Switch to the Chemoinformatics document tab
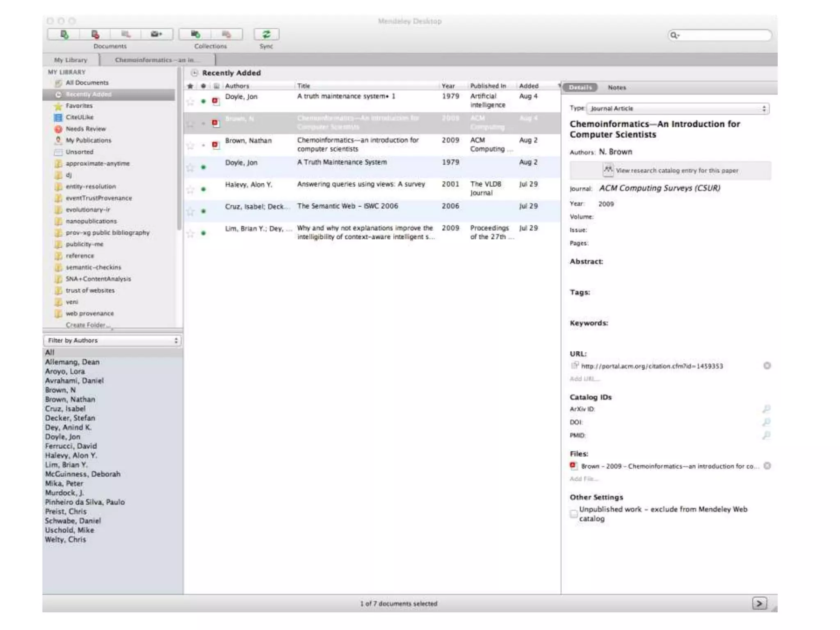The width and height of the screenshot is (840, 630). click(156, 60)
